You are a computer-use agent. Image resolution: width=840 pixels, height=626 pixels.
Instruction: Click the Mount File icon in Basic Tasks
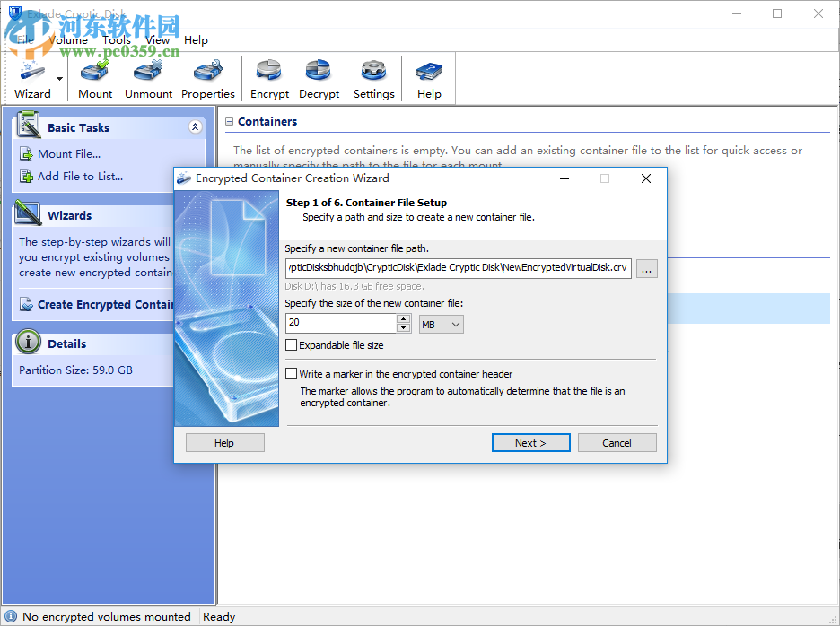pyautogui.click(x=26, y=154)
